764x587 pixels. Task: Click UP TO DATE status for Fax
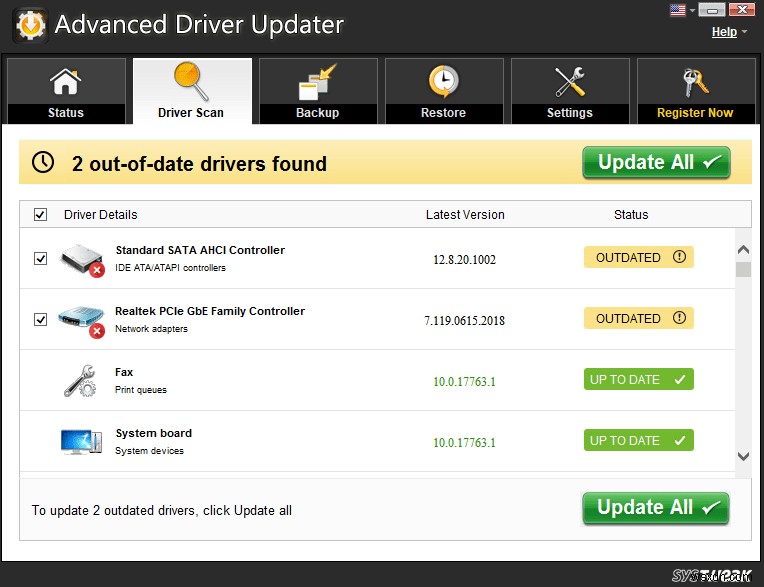[639, 379]
